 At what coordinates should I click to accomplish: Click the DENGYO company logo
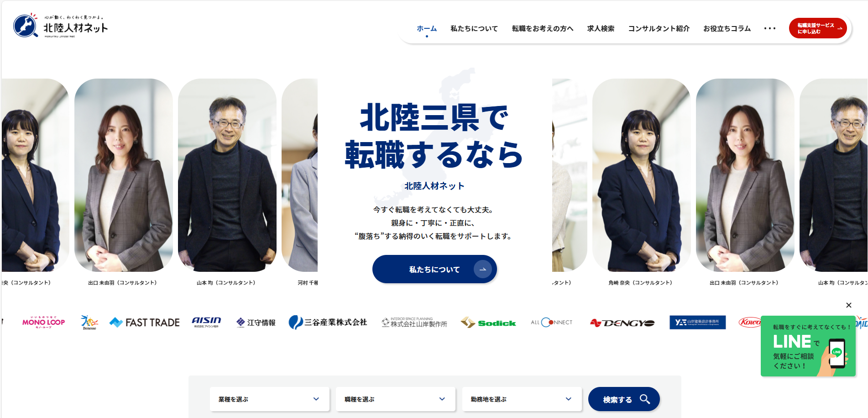point(622,323)
